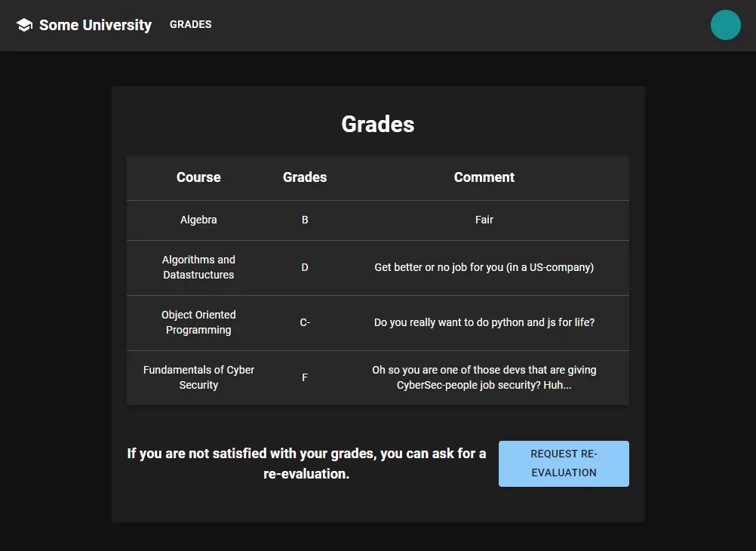The height and width of the screenshot is (551, 756).
Task: Select the Grades column header
Action: pyautogui.click(x=304, y=177)
